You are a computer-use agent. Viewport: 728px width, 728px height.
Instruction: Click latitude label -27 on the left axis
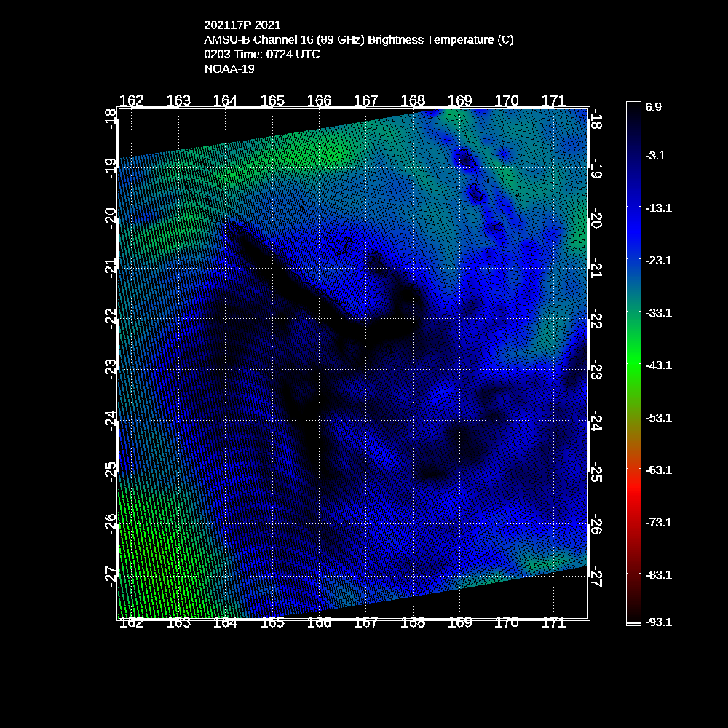[110, 574]
